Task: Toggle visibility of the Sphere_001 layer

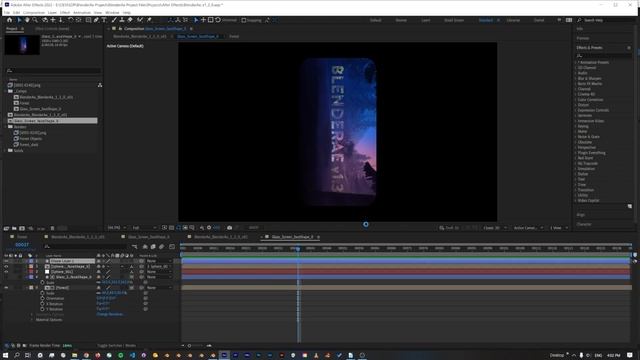Action: [x=6, y=271]
